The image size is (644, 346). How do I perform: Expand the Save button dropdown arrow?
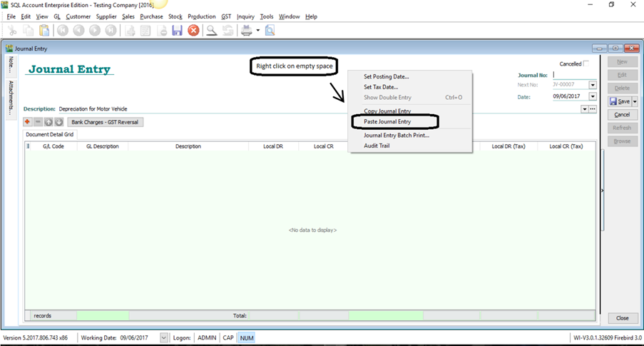pos(635,101)
